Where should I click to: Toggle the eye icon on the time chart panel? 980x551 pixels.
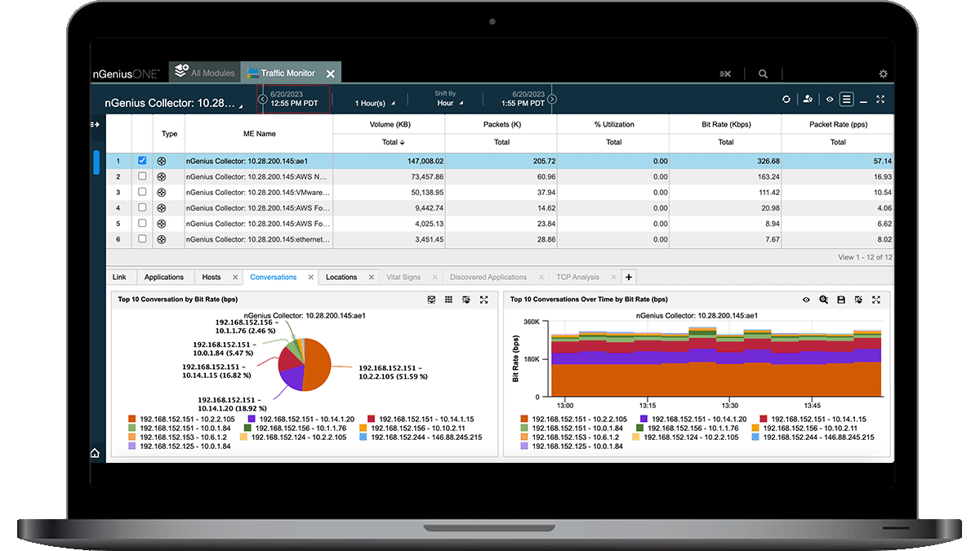(806, 300)
